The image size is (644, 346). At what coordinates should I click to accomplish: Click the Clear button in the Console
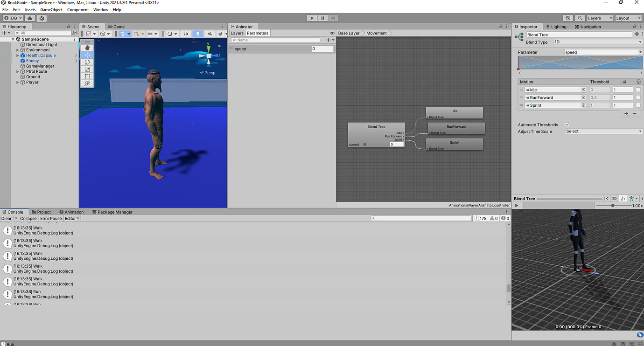pos(7,218)
